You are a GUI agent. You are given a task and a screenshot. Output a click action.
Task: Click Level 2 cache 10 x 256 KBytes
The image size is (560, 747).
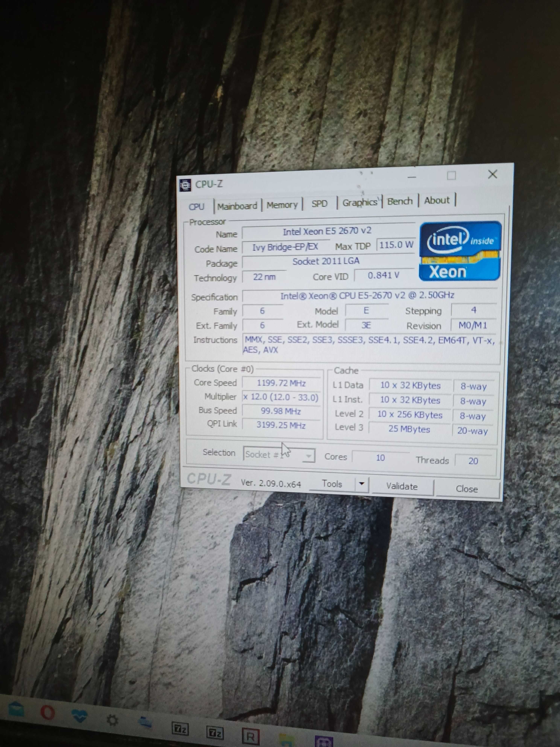point(409,414)
